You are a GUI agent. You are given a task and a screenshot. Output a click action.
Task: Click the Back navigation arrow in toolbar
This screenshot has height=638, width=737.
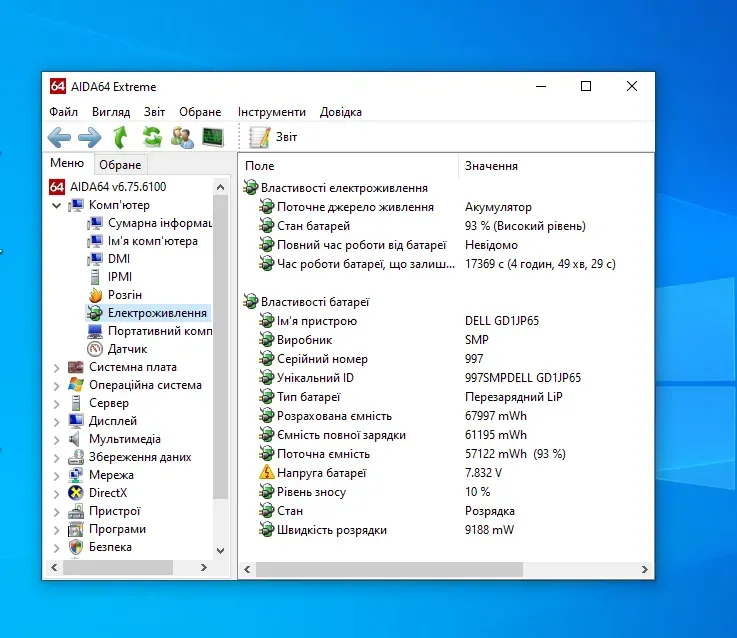pos(59,137)
